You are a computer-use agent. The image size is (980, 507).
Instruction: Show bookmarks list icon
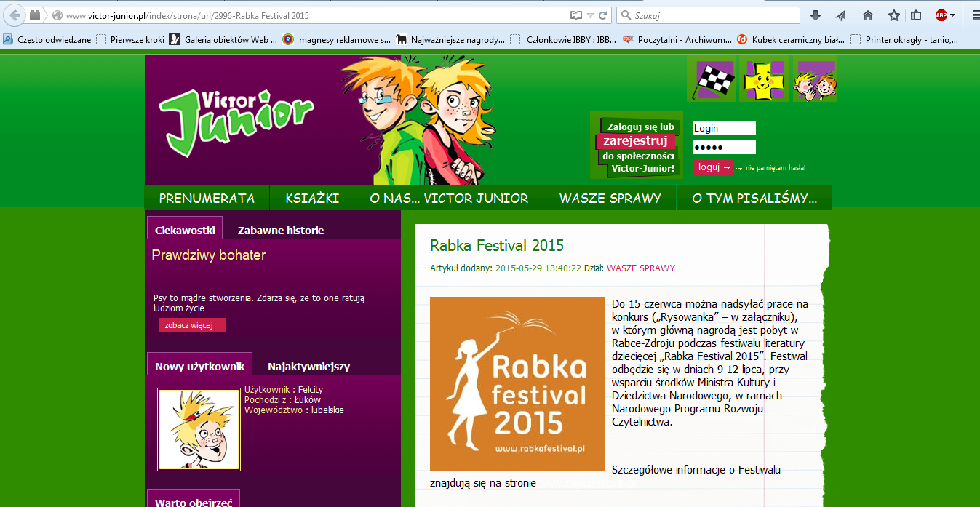click(x=916, y=15)
